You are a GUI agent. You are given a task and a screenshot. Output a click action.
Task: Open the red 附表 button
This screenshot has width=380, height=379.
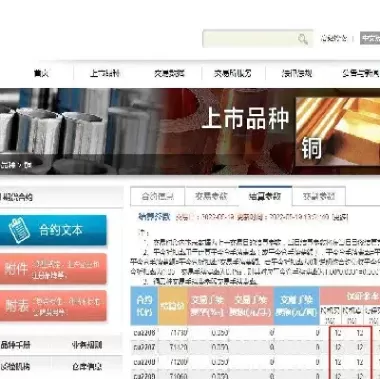tap(53, 306)
